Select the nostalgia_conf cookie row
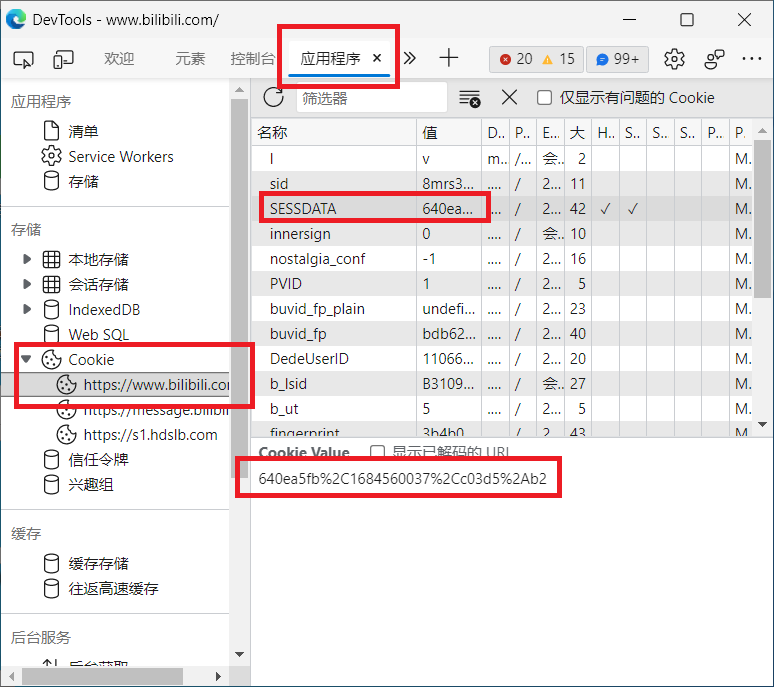The width and height of the screenshot is (774, 687). tap(502, 259)
